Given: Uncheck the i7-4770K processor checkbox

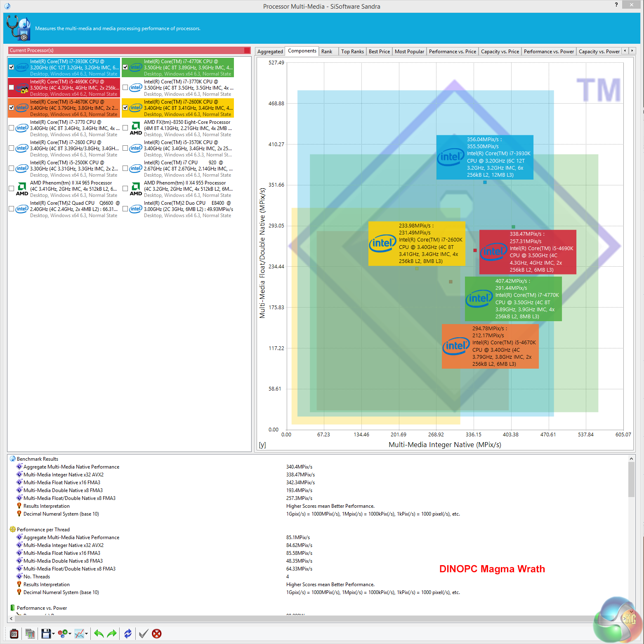Looking at the screenshot, I should (x=125, y=67).
